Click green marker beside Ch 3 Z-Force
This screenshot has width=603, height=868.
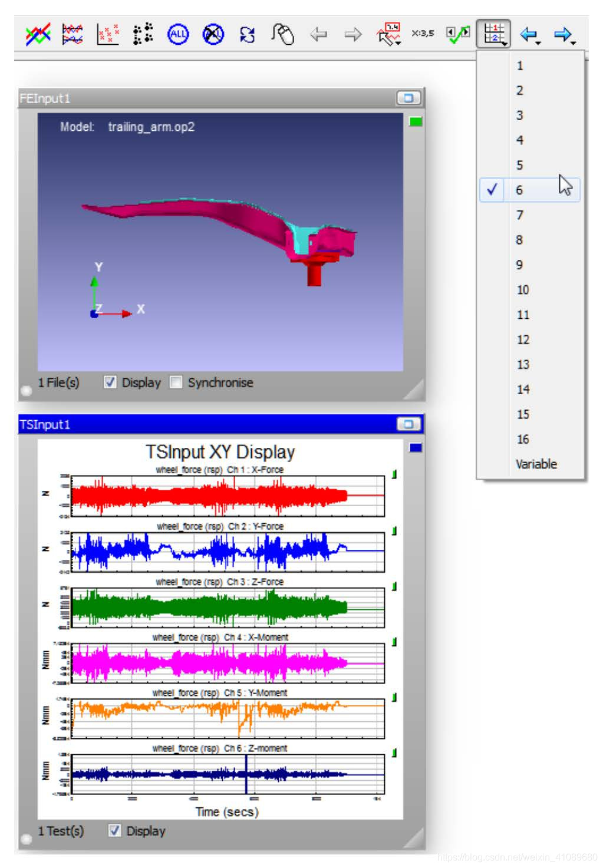(394, 586)
